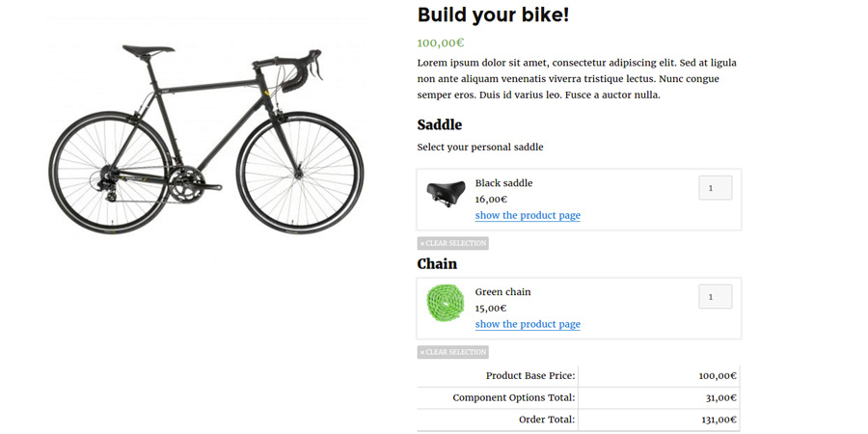The image size is (868, 434).
Task: Focus the Black saddle quantity field
Action: click(x=715, y=188)
